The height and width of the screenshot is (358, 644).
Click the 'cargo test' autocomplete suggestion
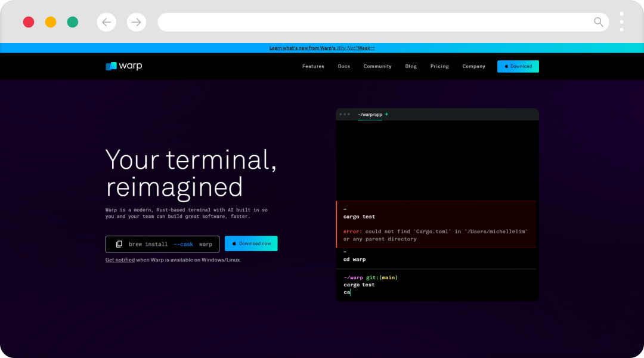pos(359,285)
